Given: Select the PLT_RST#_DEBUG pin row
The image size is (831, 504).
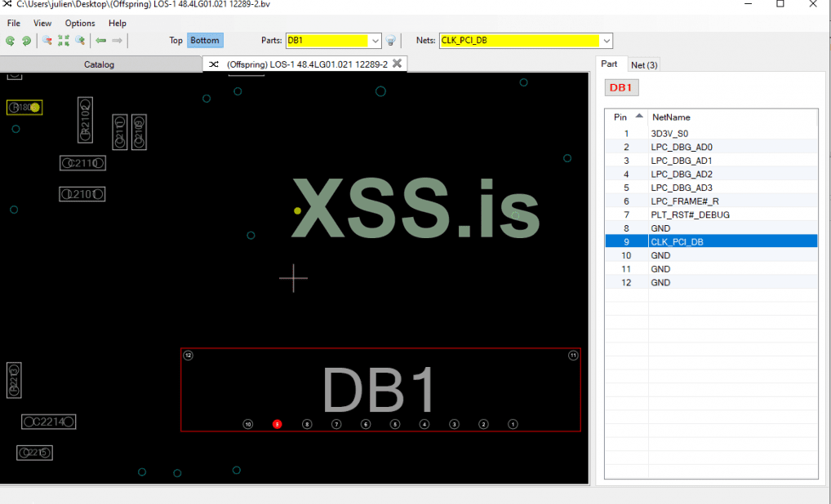Looking at the screenshot, I should tap(690, 214).
